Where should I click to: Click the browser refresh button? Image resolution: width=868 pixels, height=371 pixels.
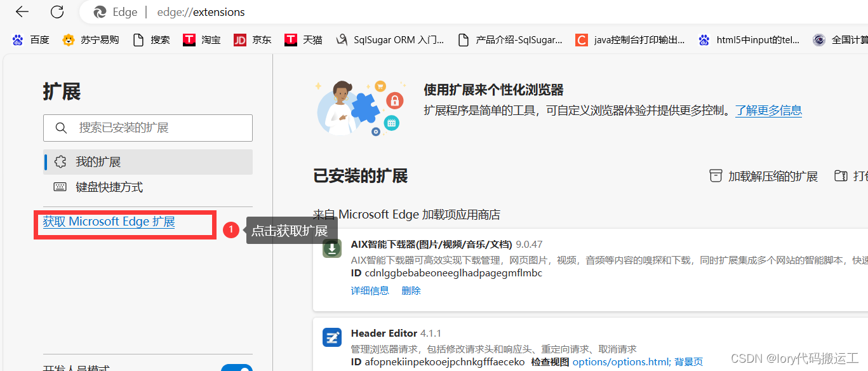(x=57, y=11)
